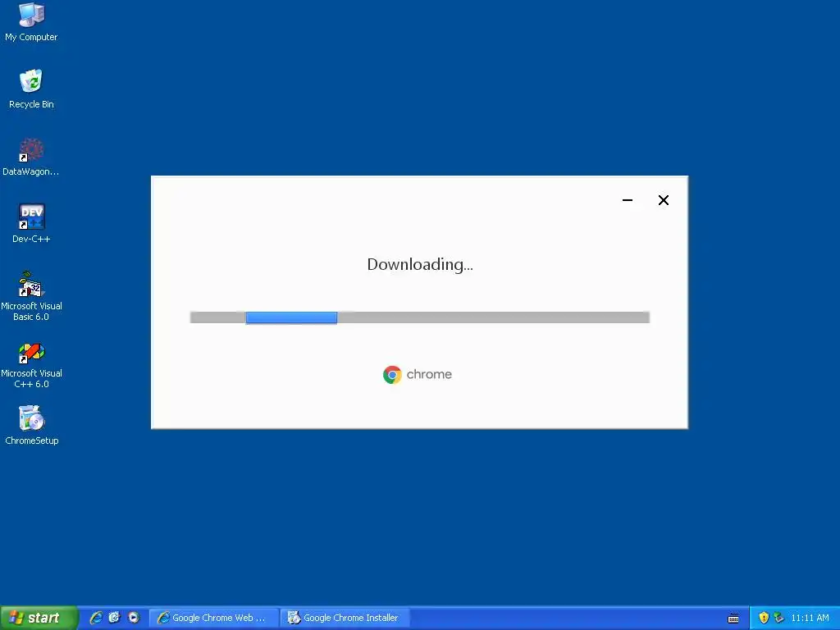Viewport: 840px width, 630px height.
Task: Open the Security Center shield tray icon
Action: (764, 618)
